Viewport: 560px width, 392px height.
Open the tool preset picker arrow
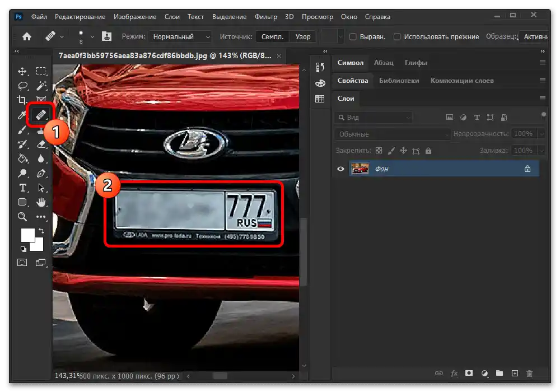click(62, 37)
